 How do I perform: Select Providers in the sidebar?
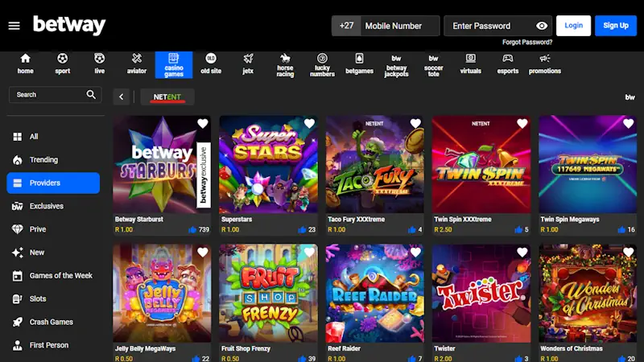coord(53,183)
